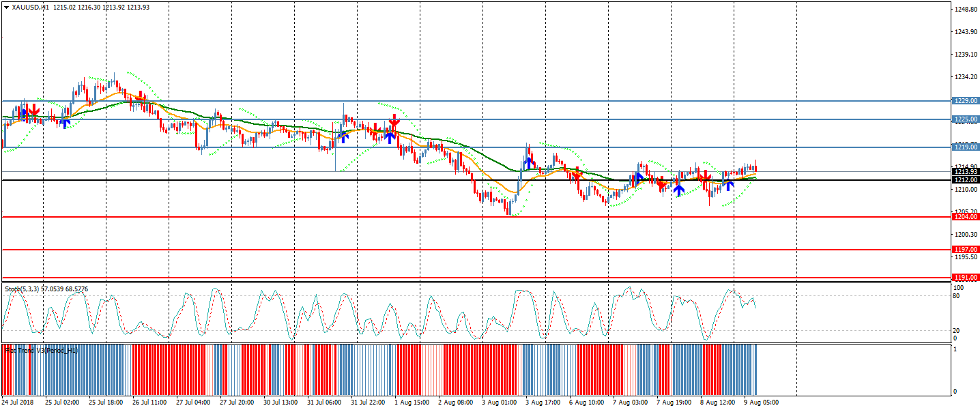The image size is (980, 410).
Task: Select the 1229.00 resistance level price tag
Action: (x=966, y=100)
